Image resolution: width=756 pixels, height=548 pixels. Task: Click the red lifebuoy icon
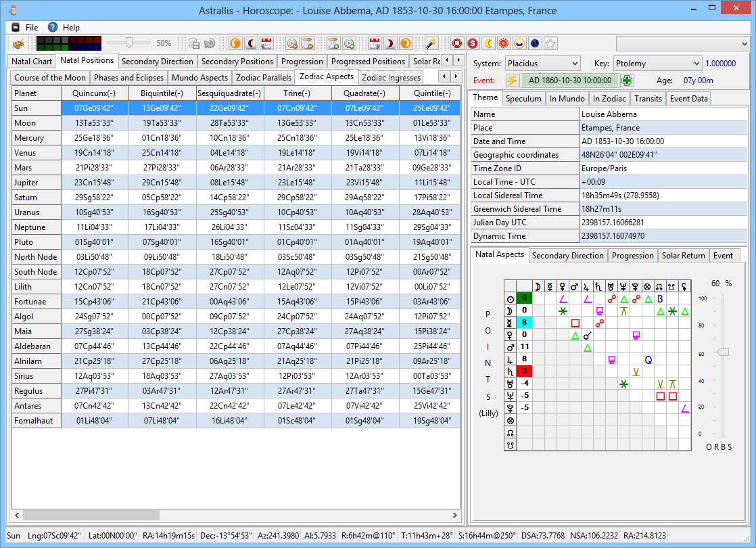(457, 44)
